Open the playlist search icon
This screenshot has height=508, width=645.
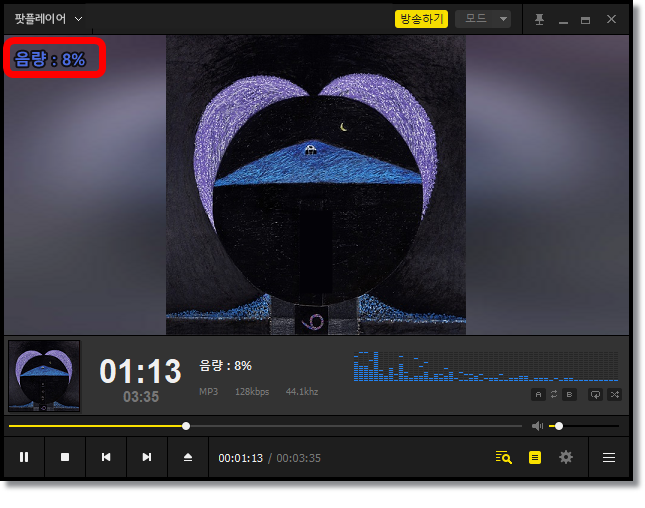503,457
